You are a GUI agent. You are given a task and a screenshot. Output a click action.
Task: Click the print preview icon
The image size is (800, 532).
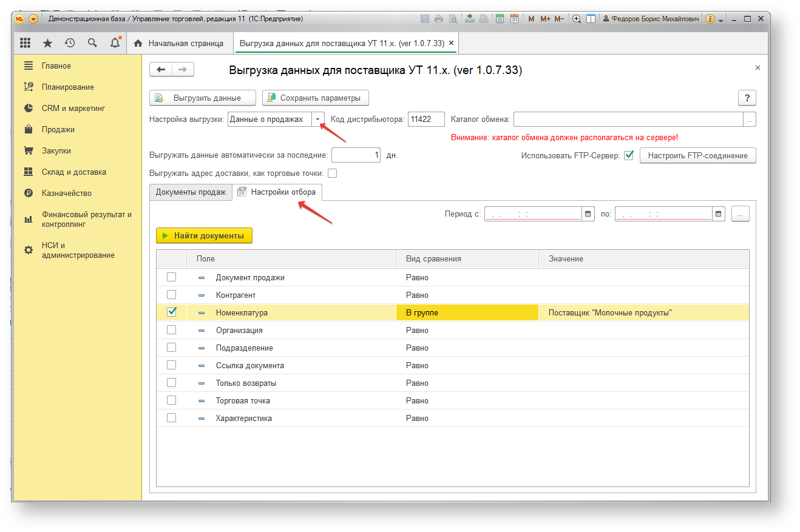coord(453,19)
